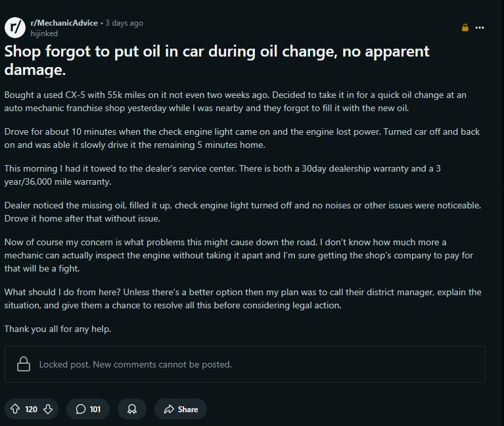Click the gold lock icon near the top
This screenshot has width=504, height=426.
click(465, 28)
